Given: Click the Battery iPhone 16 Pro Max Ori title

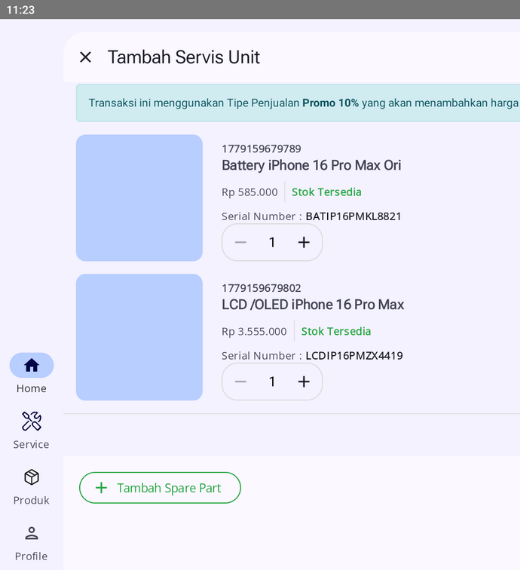Looking at the screenshot, I should pos(311,165).
